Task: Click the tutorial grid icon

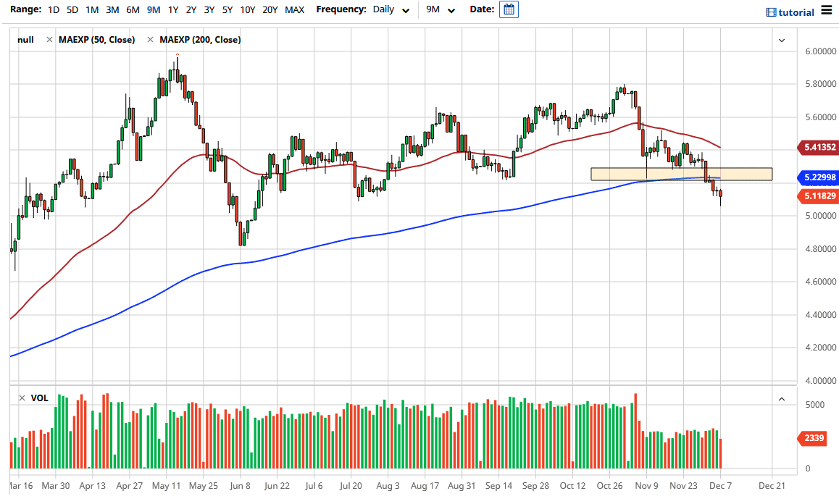Action: coord(771,12)
